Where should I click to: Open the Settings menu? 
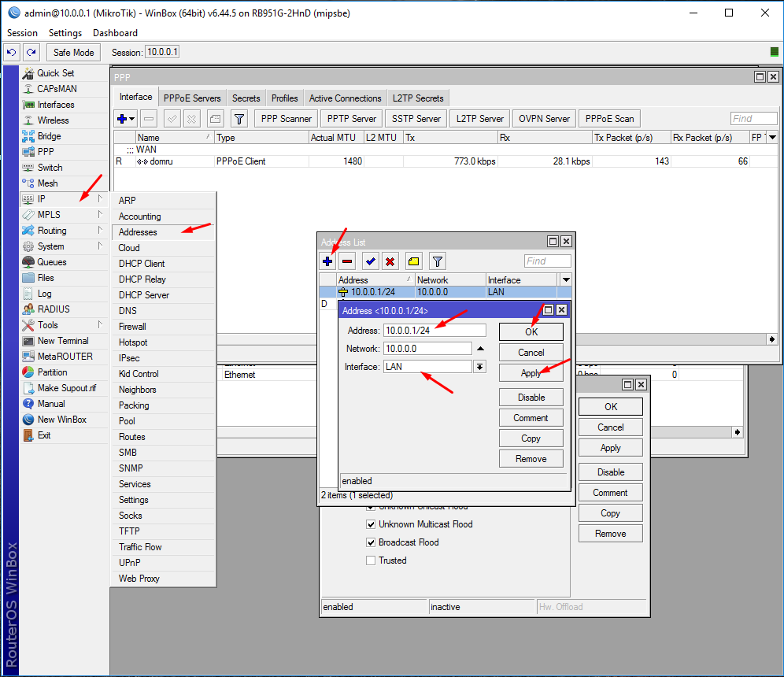[65, 33]
